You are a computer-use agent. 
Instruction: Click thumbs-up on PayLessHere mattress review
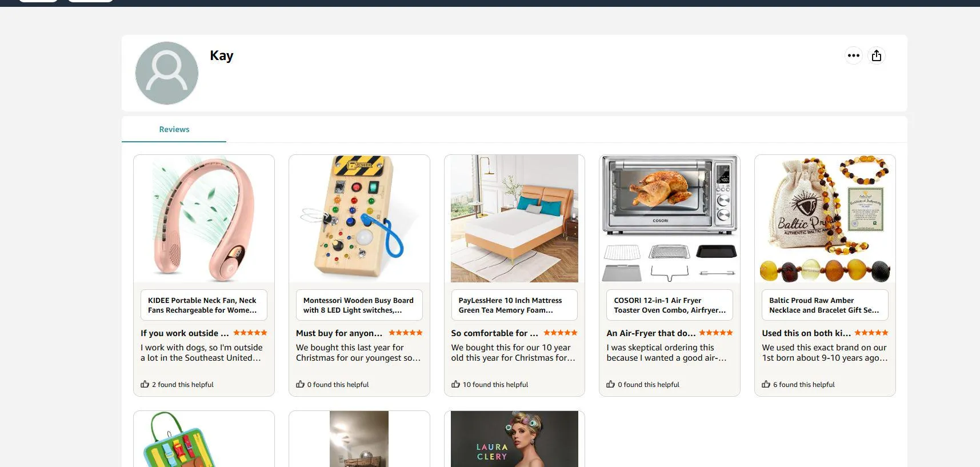[x=455, y=384]
